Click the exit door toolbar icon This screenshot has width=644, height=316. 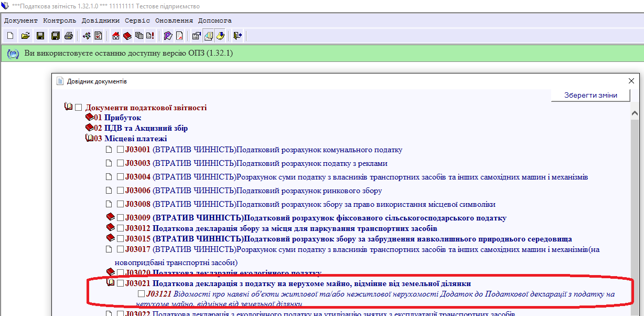[238, 36]
